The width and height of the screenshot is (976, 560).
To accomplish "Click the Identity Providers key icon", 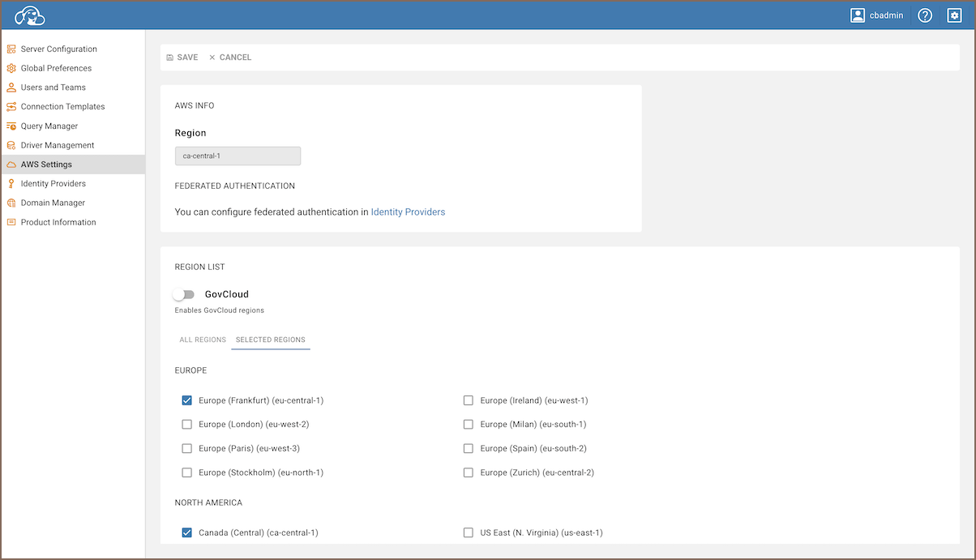I will click(x=11, y=184).
